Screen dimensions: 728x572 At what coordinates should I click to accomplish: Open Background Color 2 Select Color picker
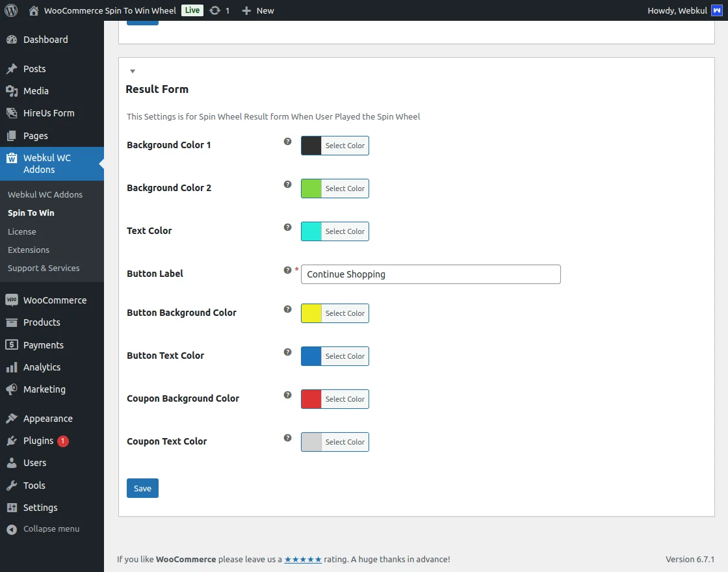344,188
